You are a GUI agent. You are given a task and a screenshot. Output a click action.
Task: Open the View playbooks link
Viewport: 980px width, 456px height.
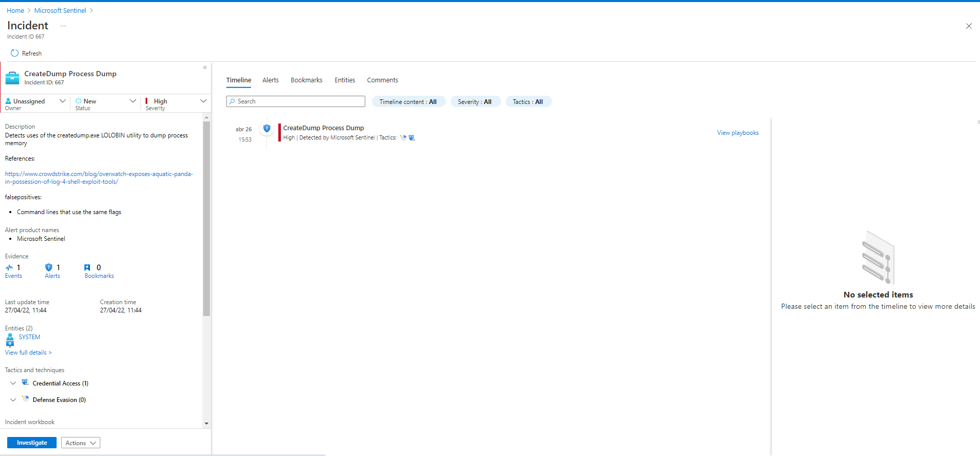(x=738, y=133)
